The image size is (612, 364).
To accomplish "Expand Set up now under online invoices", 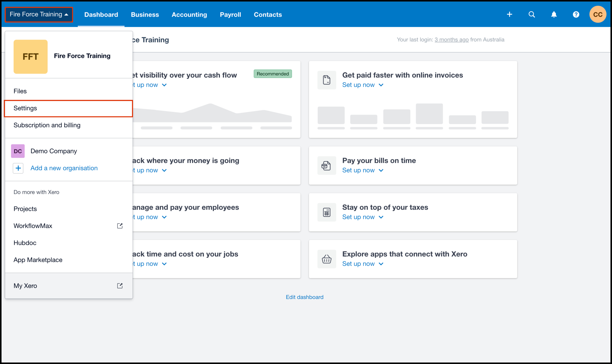I will coord(363,85).
